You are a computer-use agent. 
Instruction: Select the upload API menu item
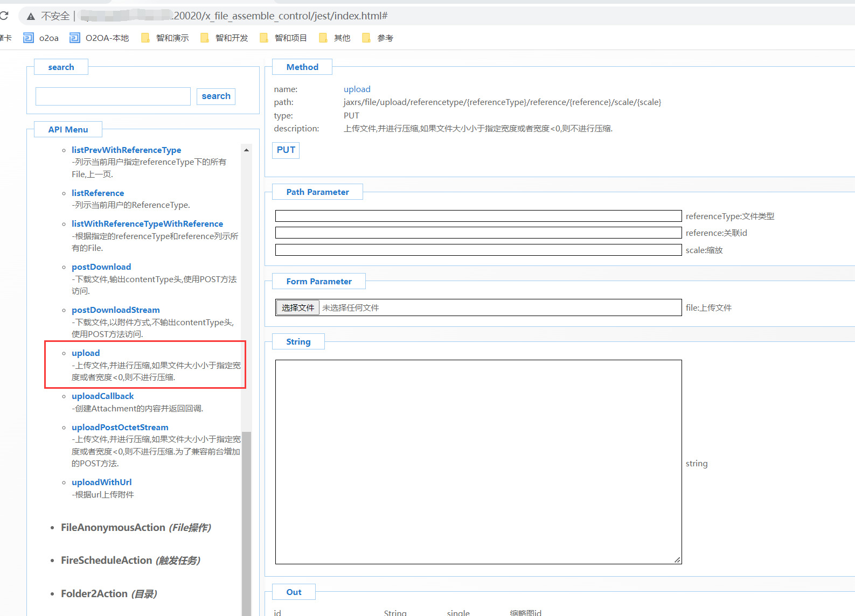86,353
